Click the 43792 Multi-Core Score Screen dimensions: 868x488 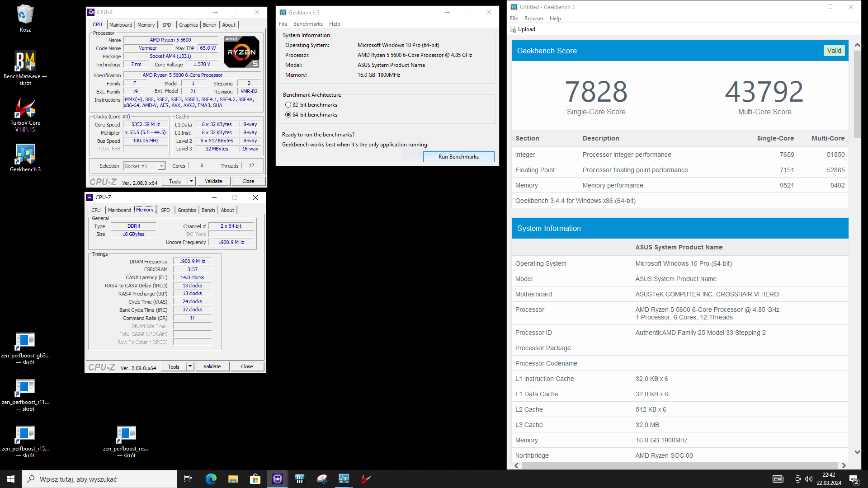pyautogui.click(x=764, y=91)
